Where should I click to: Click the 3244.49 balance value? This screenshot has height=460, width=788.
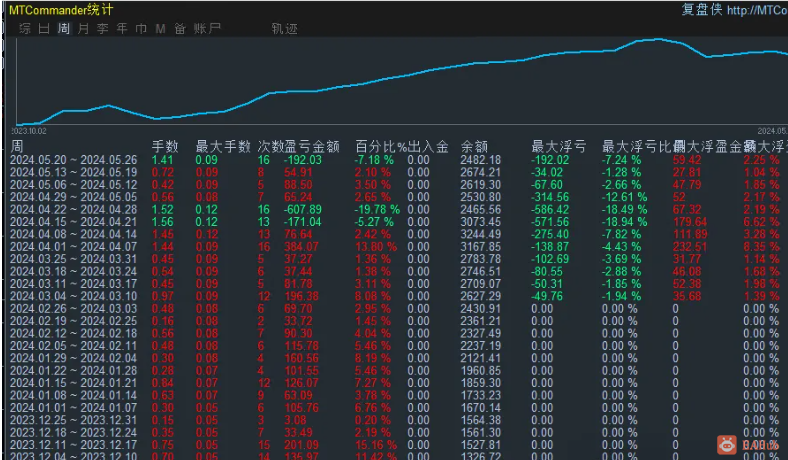point(481,234)
